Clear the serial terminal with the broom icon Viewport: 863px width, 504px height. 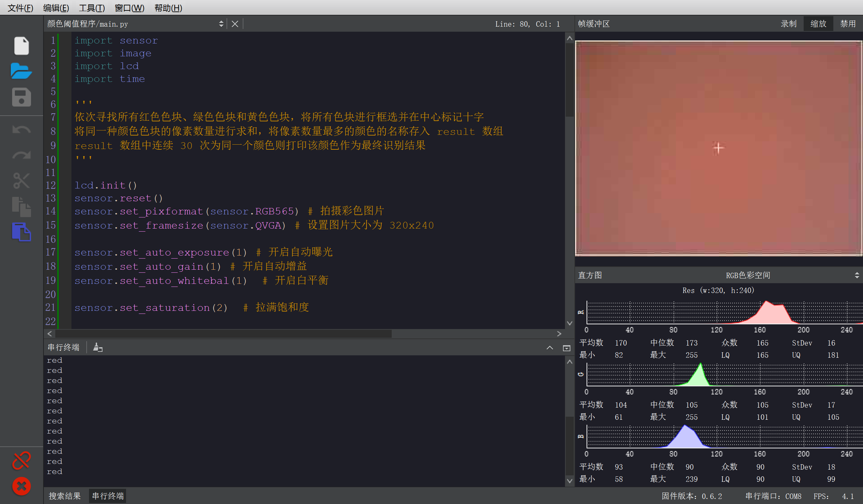point(98,348)
